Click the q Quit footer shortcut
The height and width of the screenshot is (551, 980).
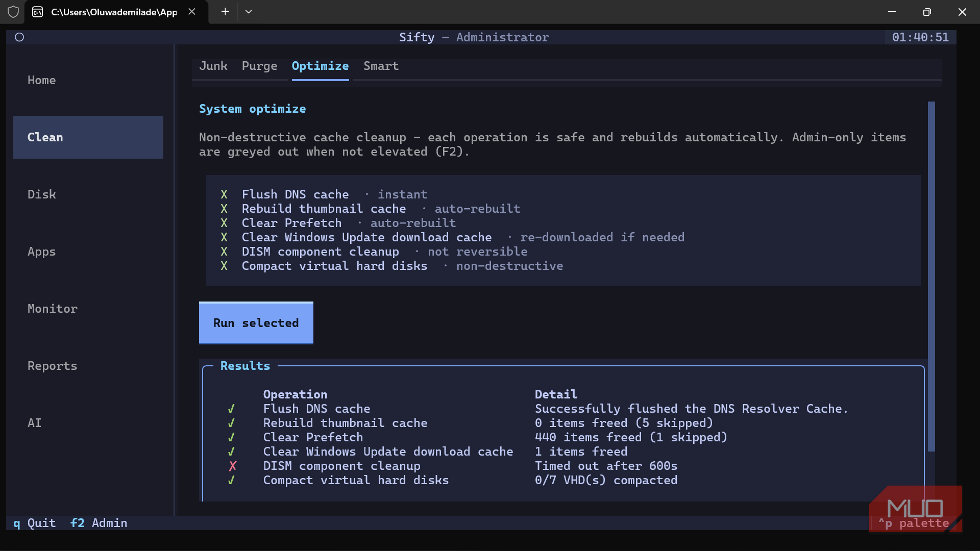[x=35, y=523]
